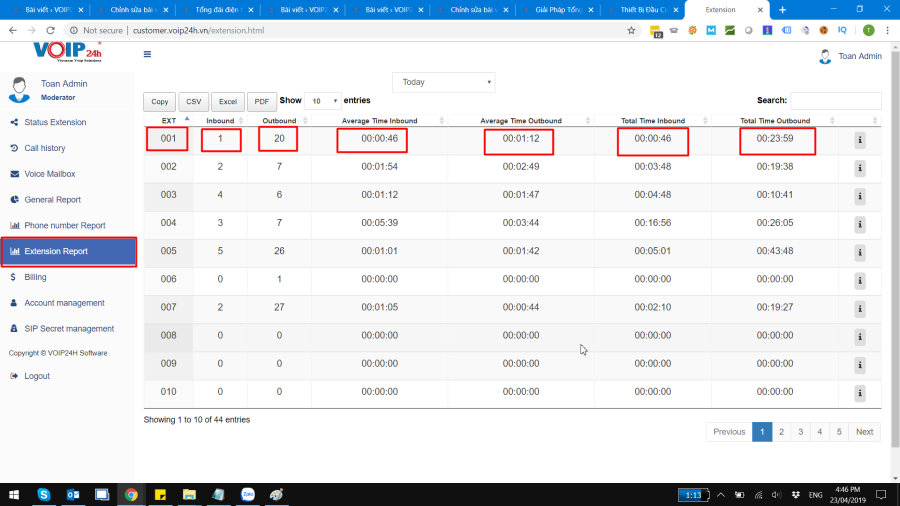Click Chrome icon in Windows taskbar

[x=131, y=494]
